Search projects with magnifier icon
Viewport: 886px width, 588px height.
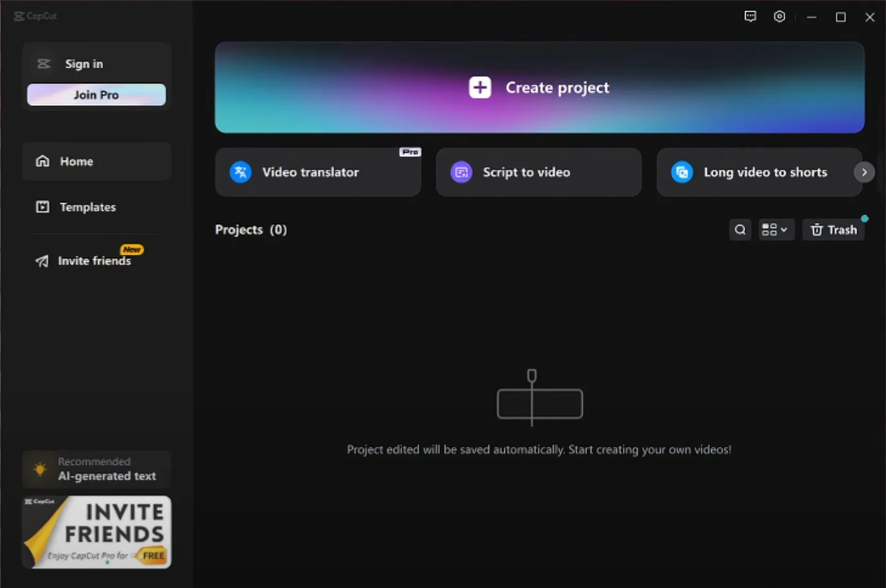pos(740,230)
